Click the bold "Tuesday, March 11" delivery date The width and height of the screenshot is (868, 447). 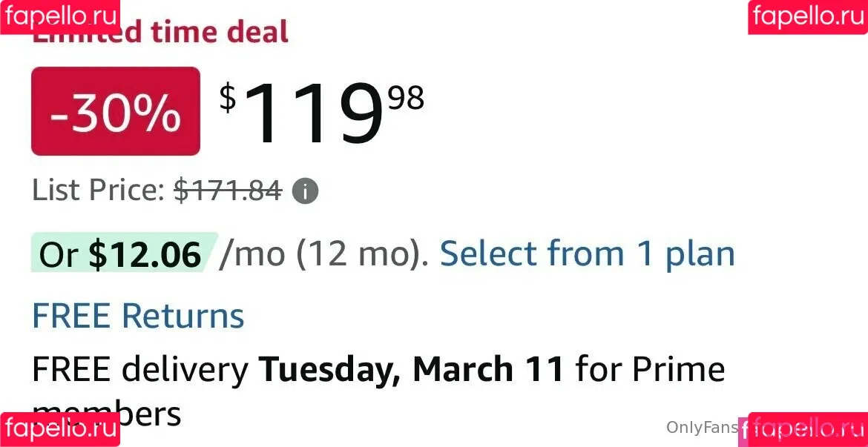(x=411, y=369)
